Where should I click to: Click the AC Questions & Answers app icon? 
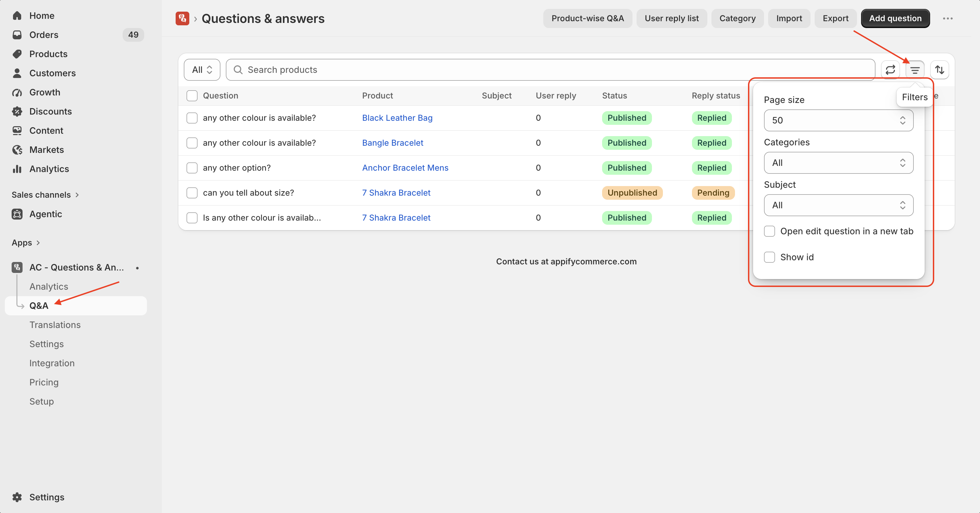coord(17,267)
